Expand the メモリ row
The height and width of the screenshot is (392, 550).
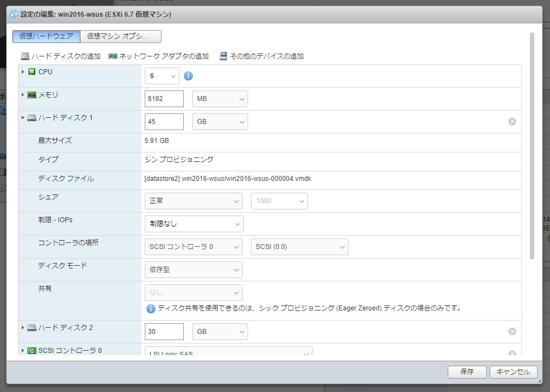(x=23, y=95)
